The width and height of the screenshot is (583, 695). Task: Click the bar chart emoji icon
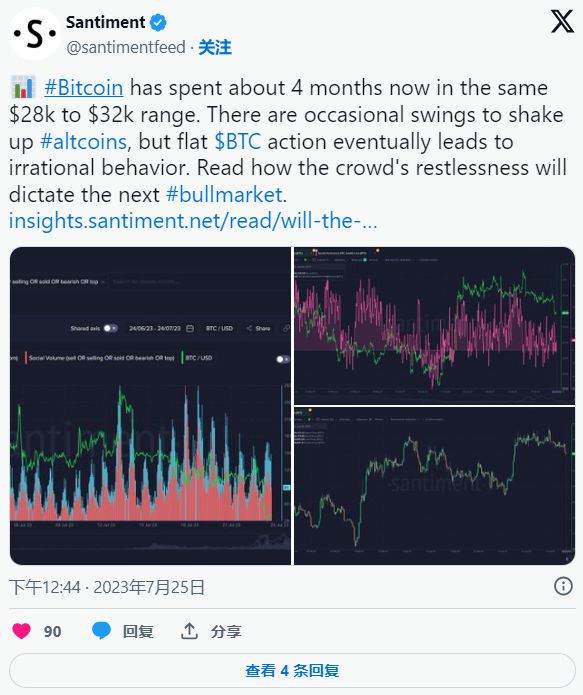click(23, 87)
